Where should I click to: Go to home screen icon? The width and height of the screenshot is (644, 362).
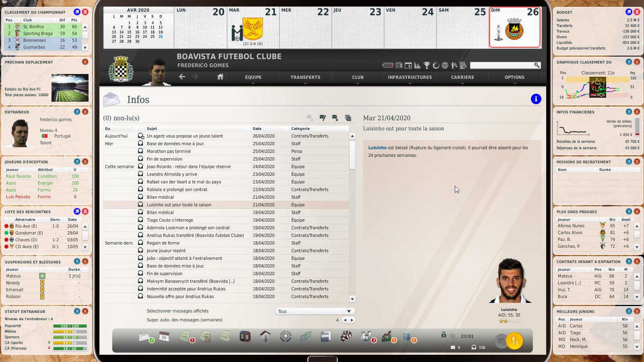pyautogui.click(x=220, y=76)
